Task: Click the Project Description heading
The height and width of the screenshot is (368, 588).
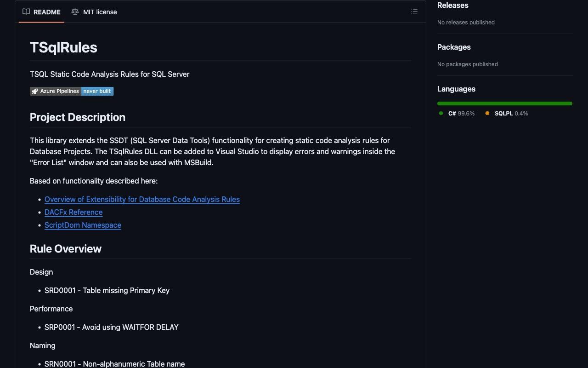Action: click(78, 117)
